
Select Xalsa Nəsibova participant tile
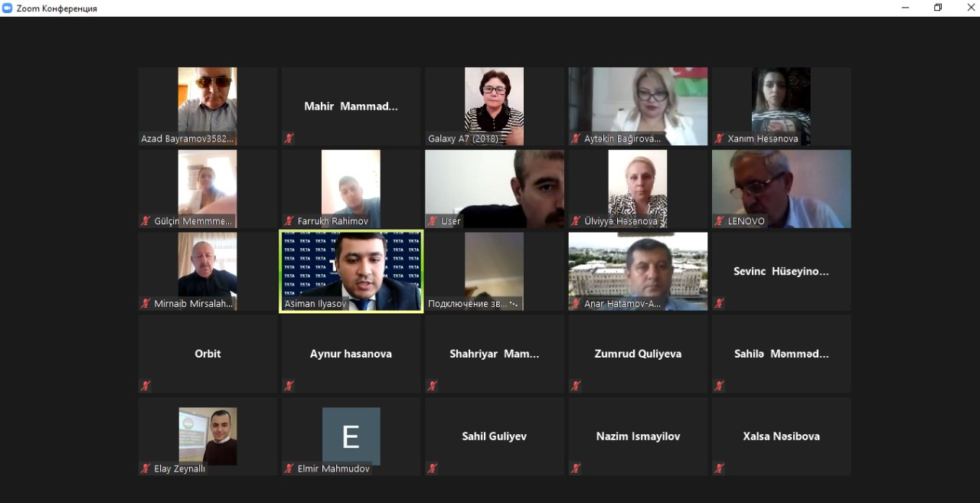coord(781,436)
